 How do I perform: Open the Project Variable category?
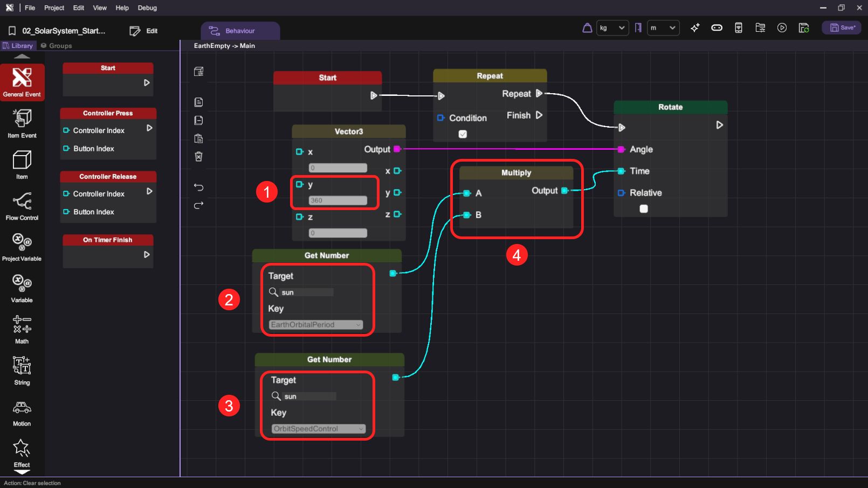tap(22, 247)
